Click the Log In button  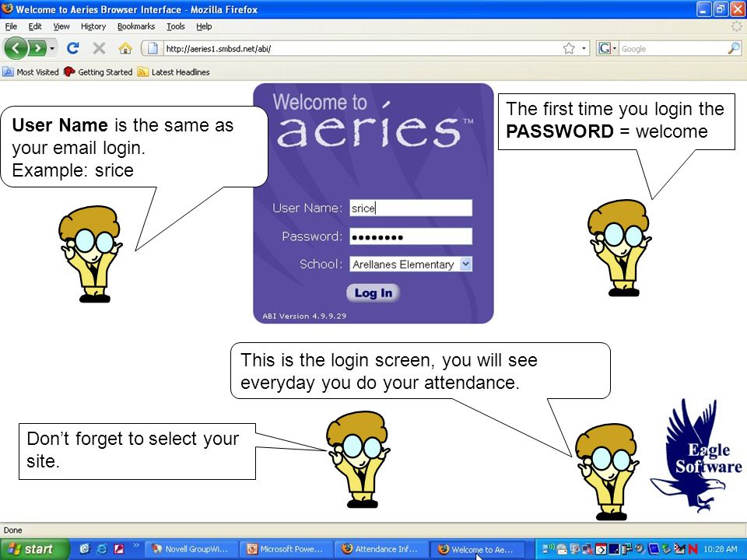click(x=373, y=293)
